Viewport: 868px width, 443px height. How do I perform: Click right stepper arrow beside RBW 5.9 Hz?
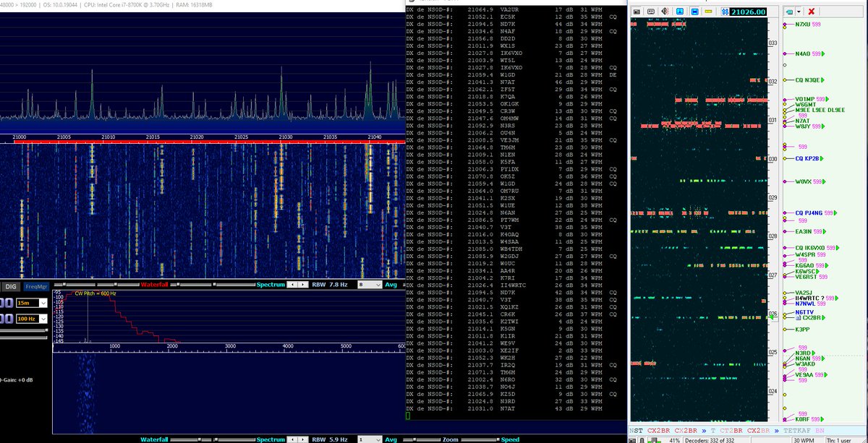point(302,439)
